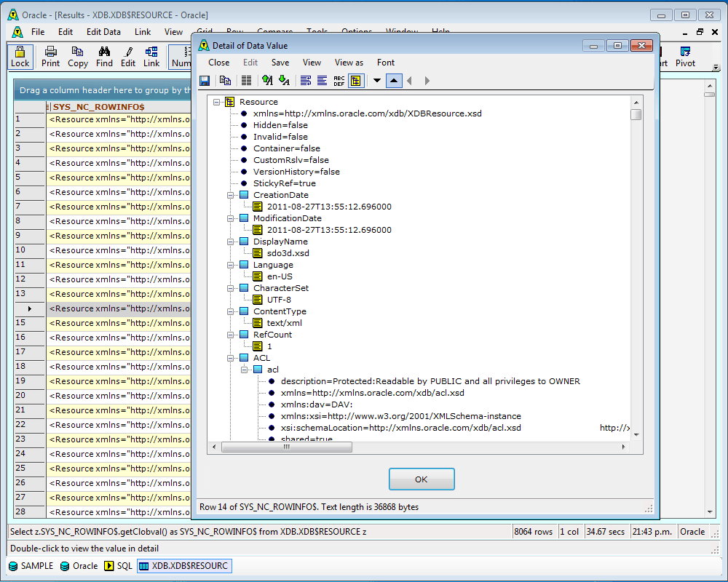Copy the data value using dialog toolbar icon
The image size is (728, 582).
[225, 81]
